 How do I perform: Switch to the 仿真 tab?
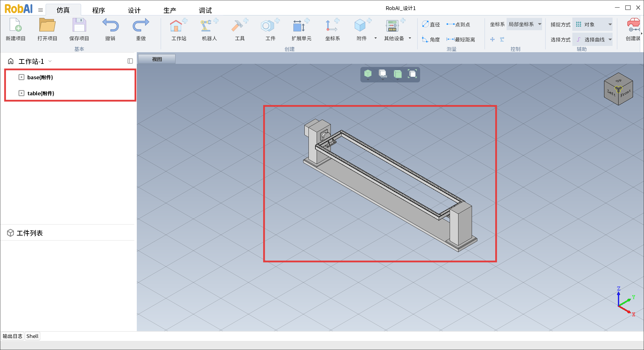[63, 10]
